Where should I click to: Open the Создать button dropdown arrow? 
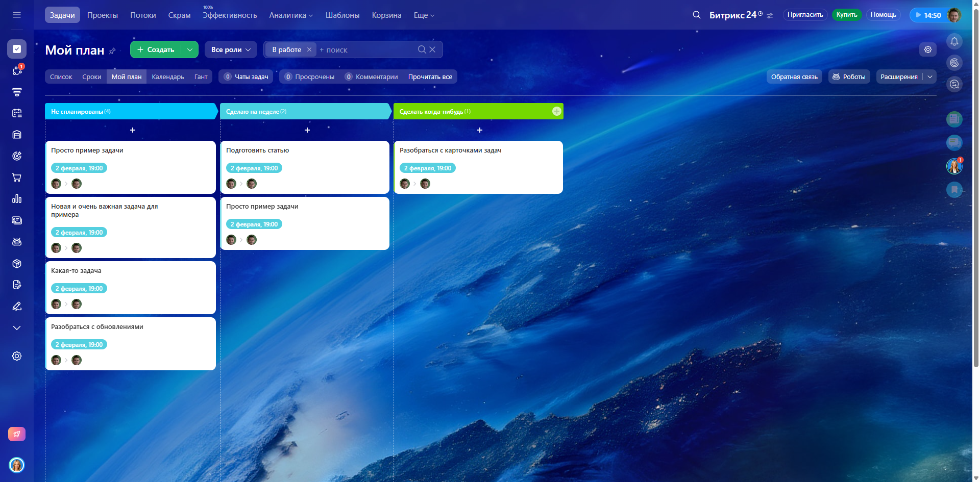coord(190,49)
